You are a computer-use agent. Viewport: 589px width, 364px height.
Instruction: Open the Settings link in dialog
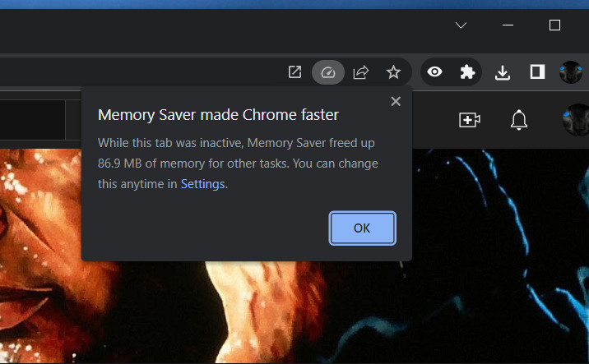202,184
